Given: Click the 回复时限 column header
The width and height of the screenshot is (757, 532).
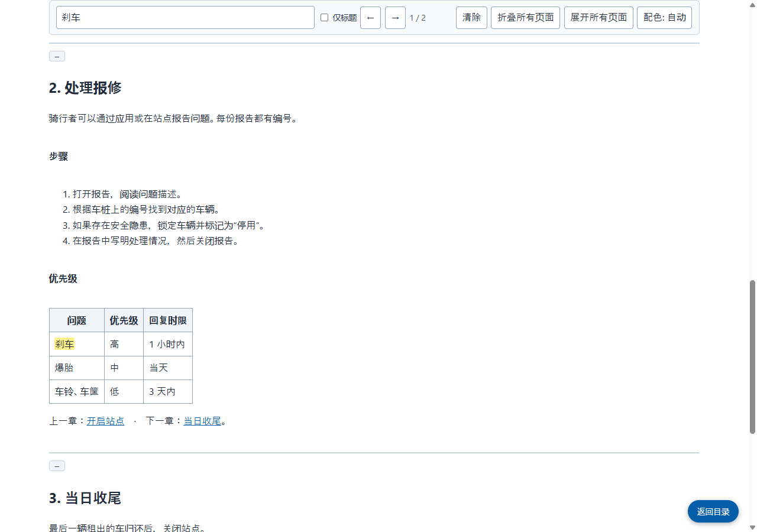Looking at the screenshot, I should pyautogui.click(x=167, y=320).
